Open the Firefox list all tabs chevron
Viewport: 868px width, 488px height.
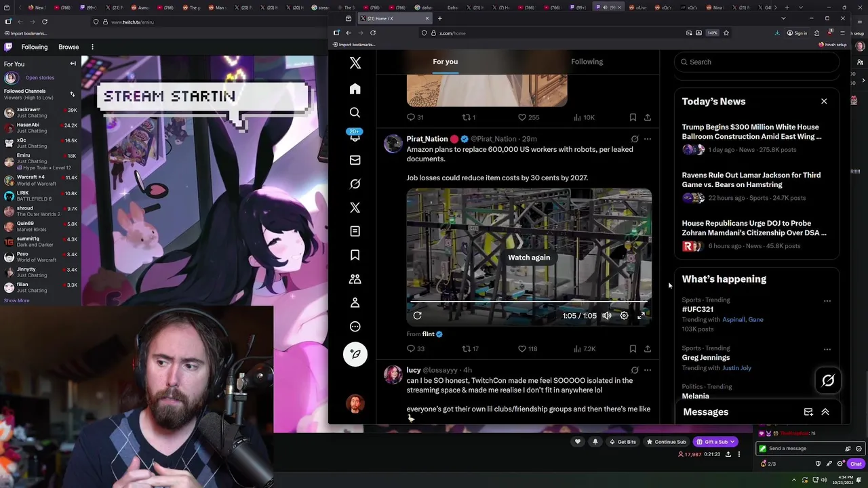[783, 18]
